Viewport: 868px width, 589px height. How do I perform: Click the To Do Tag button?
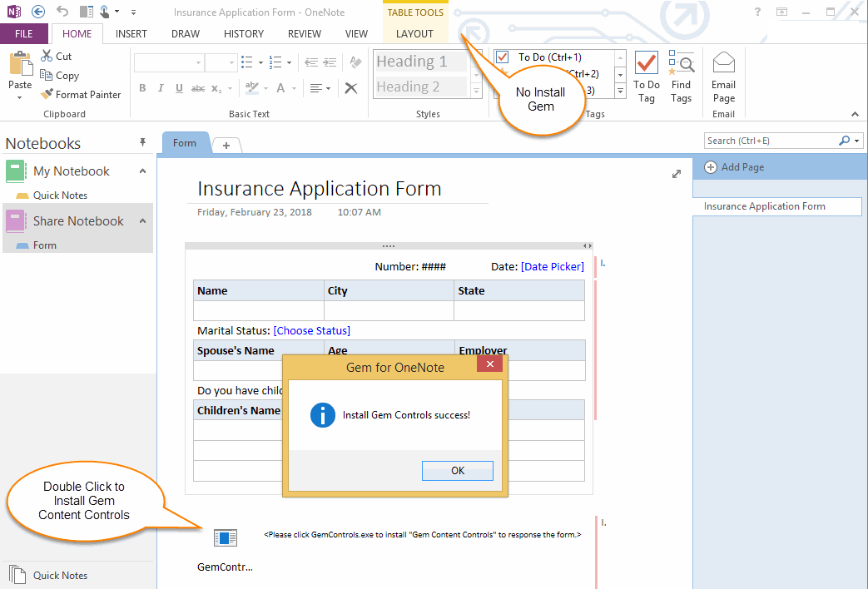click(646, 77)
